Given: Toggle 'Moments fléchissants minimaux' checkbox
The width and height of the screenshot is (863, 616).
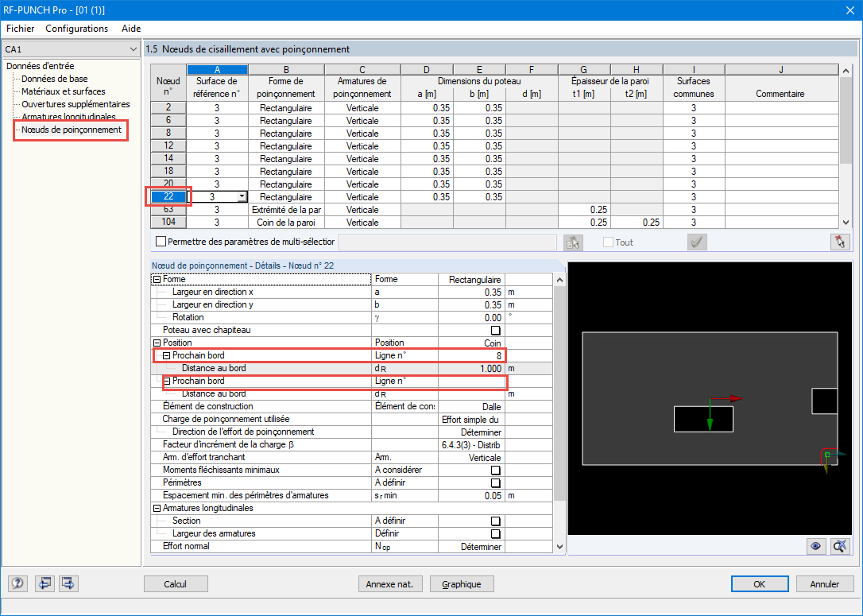Looking at the screenshot, I should pyautogui.click(x=495, y=470).
